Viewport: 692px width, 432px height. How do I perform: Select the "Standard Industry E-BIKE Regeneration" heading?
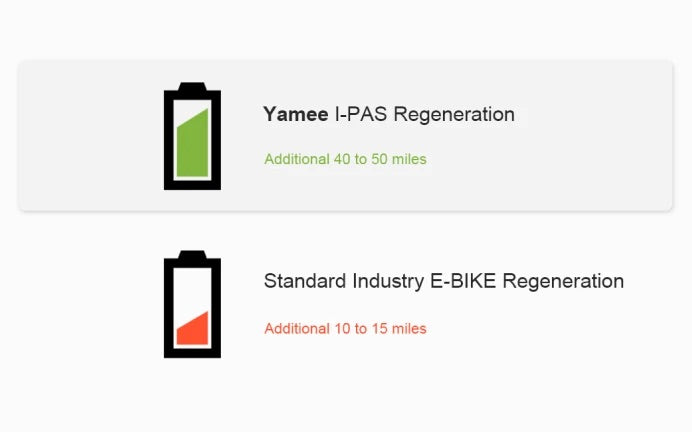point(444,281)
